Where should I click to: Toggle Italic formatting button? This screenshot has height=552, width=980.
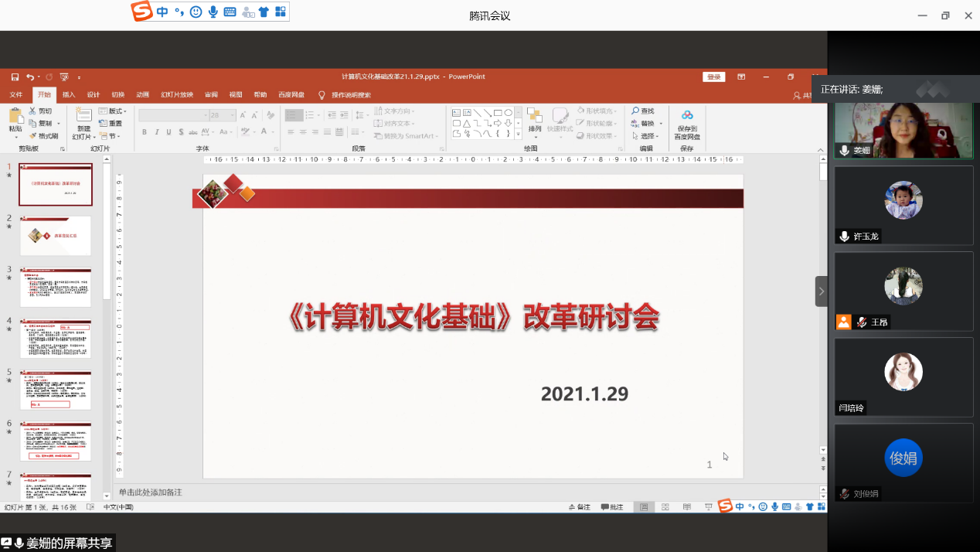[x=157, y=132]
